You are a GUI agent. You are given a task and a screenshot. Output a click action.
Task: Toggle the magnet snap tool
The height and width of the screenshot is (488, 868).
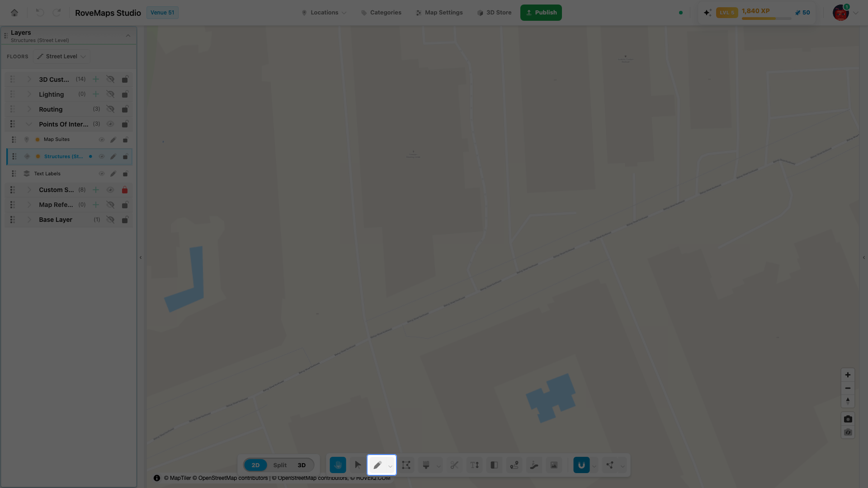[581, 465]
